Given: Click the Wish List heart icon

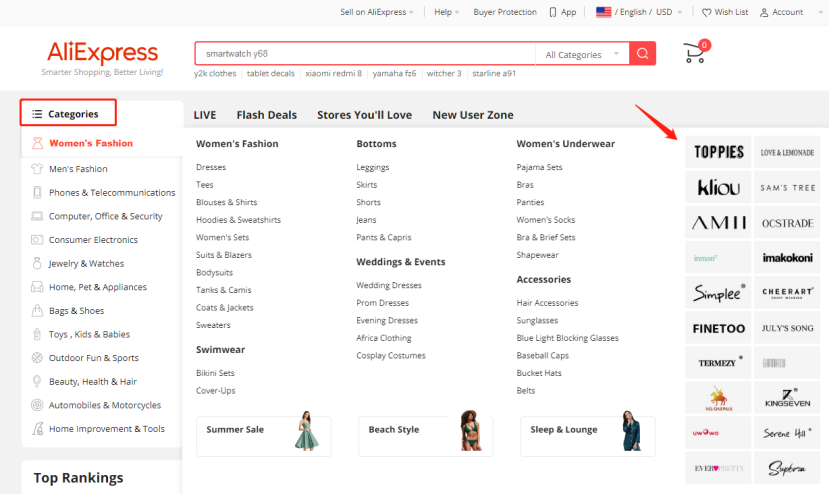Looking at the screenshot, I should [x=707, y=12].
